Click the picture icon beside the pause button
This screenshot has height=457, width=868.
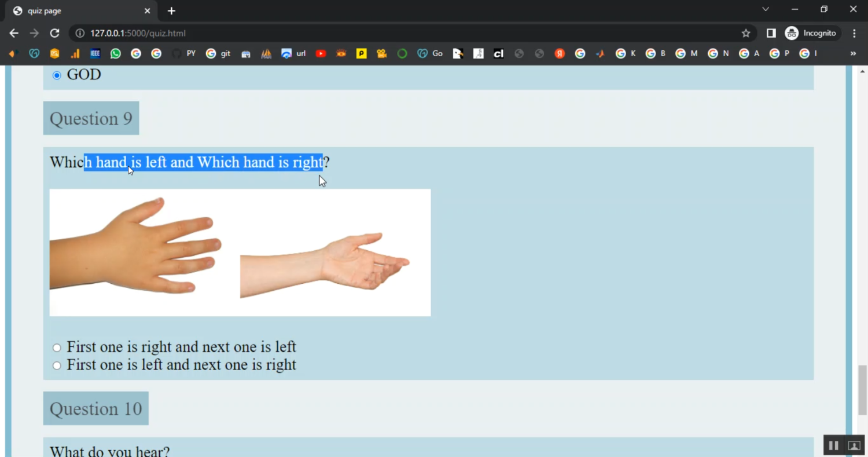[854, 445]
